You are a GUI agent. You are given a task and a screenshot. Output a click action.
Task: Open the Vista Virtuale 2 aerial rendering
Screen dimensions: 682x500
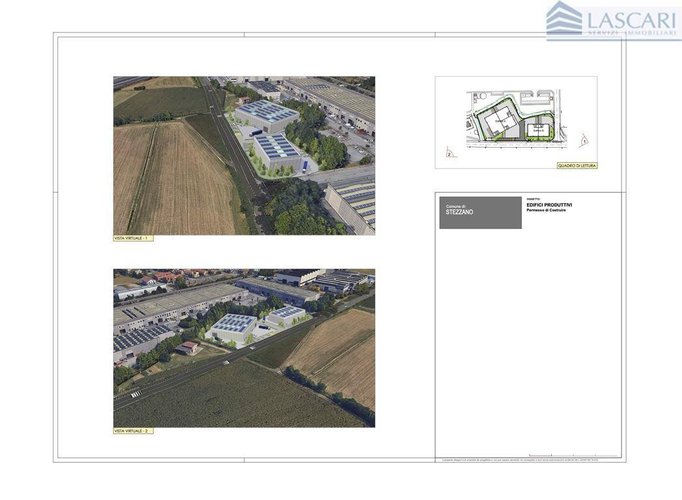point(244,347)
